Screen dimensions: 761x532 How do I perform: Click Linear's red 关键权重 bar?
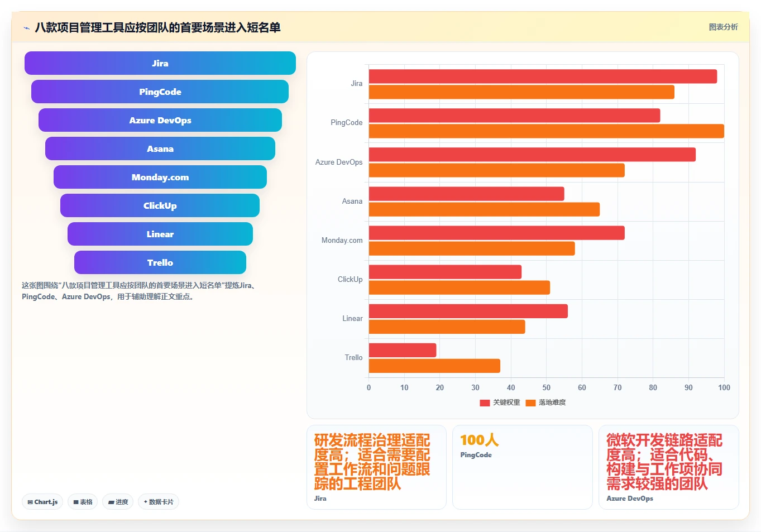click(468, 311)
